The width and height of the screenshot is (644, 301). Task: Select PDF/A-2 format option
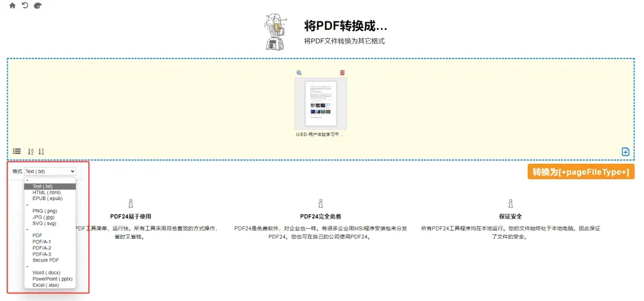pyautogui.click(x=49, y=248)
